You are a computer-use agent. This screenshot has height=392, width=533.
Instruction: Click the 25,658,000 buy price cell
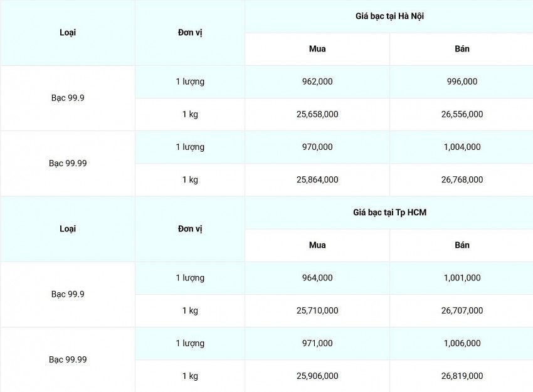tap(317, 114)
